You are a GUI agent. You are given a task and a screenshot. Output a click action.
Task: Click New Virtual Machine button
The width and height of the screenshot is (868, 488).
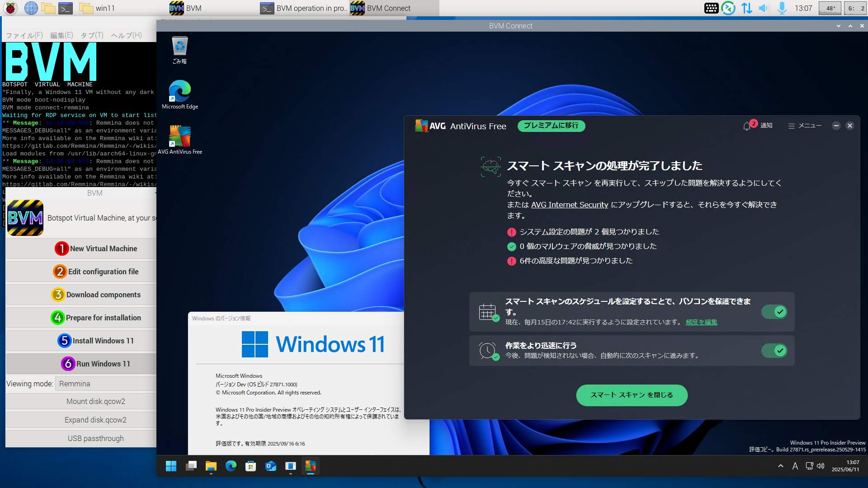81,249
